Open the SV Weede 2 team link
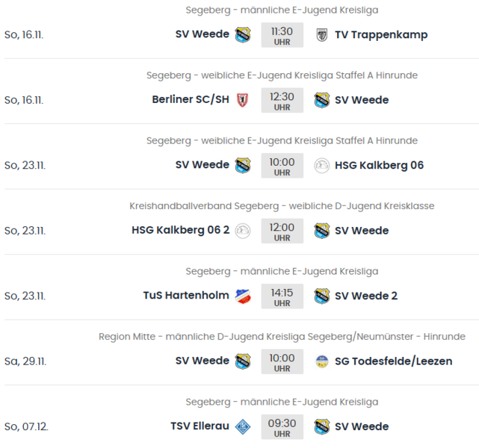Screen dimensions: 479x448 [x=366, y=296]
